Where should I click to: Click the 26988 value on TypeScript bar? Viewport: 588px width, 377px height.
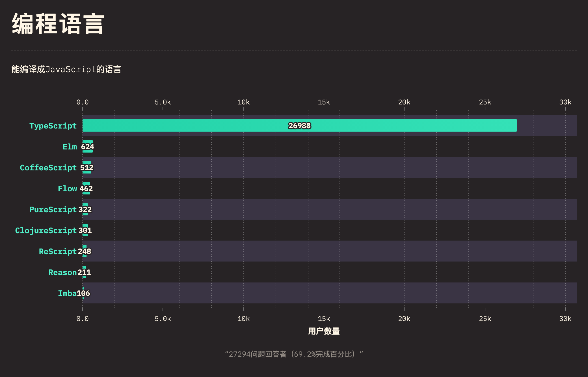tap(299, 126)
